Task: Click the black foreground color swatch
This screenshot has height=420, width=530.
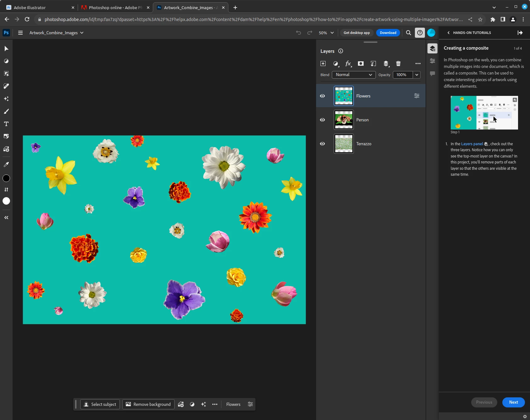Action: [x=6, y=178]
